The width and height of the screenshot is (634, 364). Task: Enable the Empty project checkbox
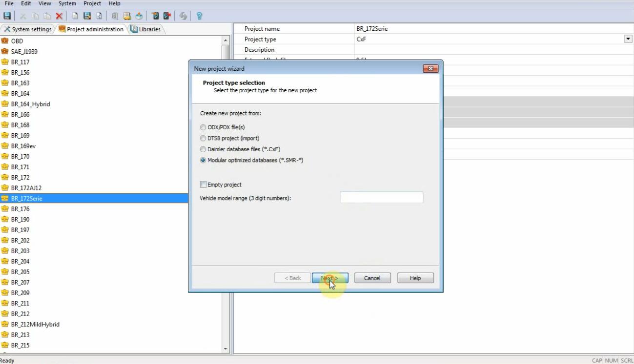point(203,184)
